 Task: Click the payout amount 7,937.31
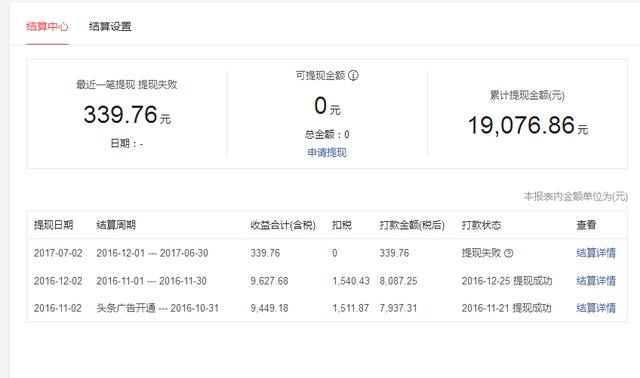pyautogui.click(x=398, y=308)
